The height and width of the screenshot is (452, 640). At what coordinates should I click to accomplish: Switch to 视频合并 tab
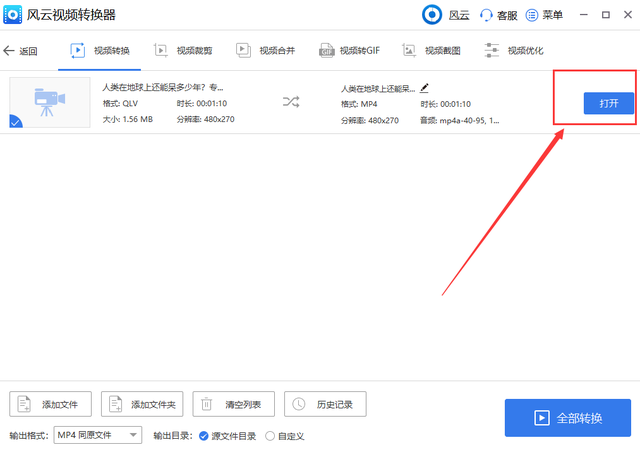tap(265, 51)
